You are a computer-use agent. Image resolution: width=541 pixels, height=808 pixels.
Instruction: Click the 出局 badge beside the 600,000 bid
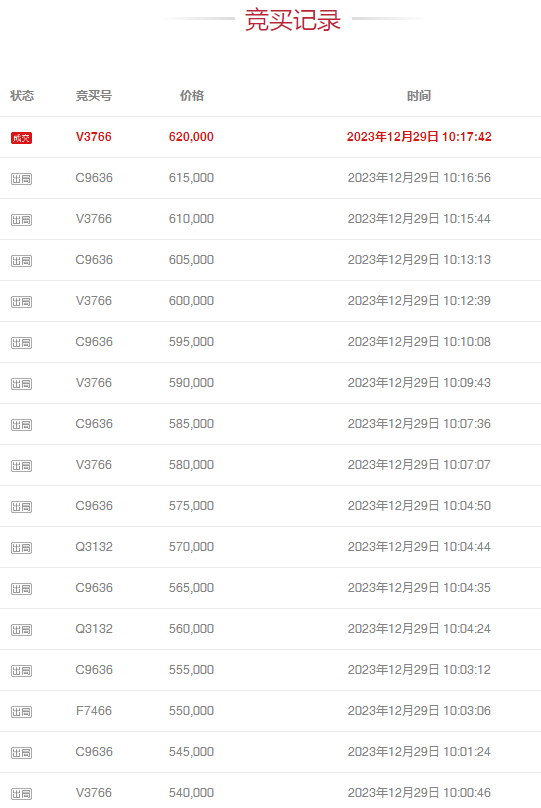pyautogui.click(x=21, y=302)
